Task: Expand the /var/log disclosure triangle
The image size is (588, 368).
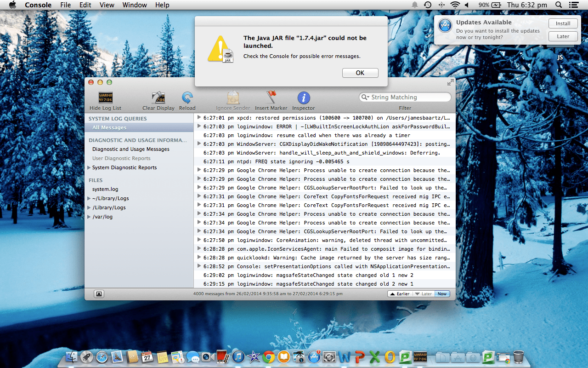Action: click(88, 217)
